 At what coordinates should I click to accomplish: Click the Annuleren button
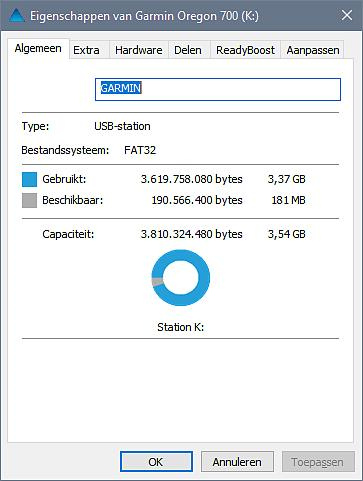[x=237, y=462]
